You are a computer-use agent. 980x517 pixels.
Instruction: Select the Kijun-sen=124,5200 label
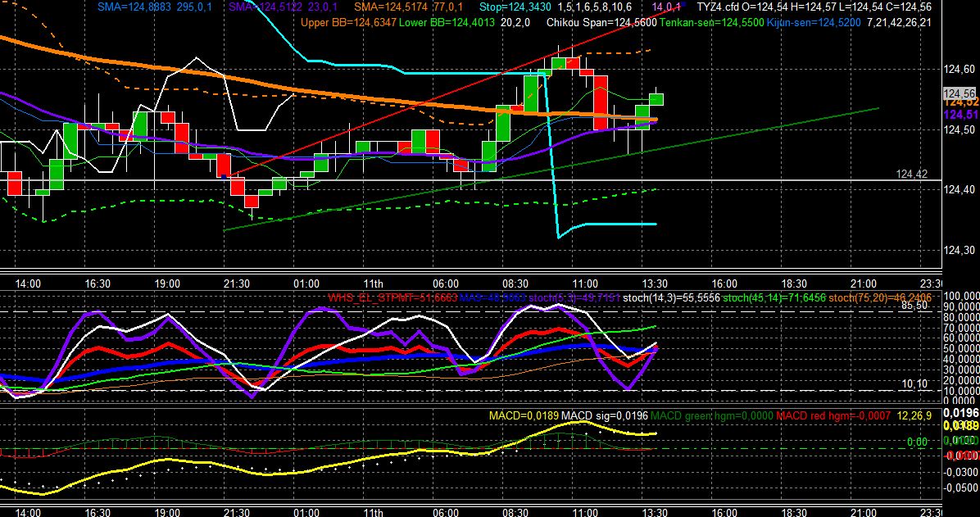coord(814,22)
